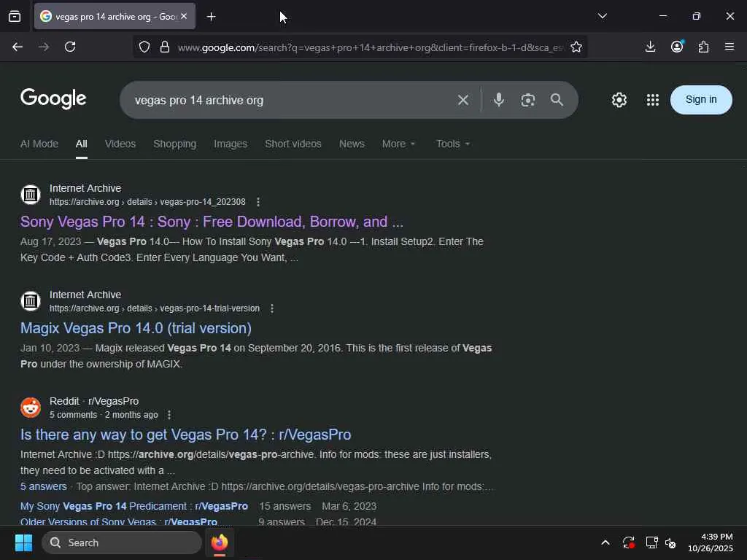Close the vegas pro 14 tab

(184, 16)
